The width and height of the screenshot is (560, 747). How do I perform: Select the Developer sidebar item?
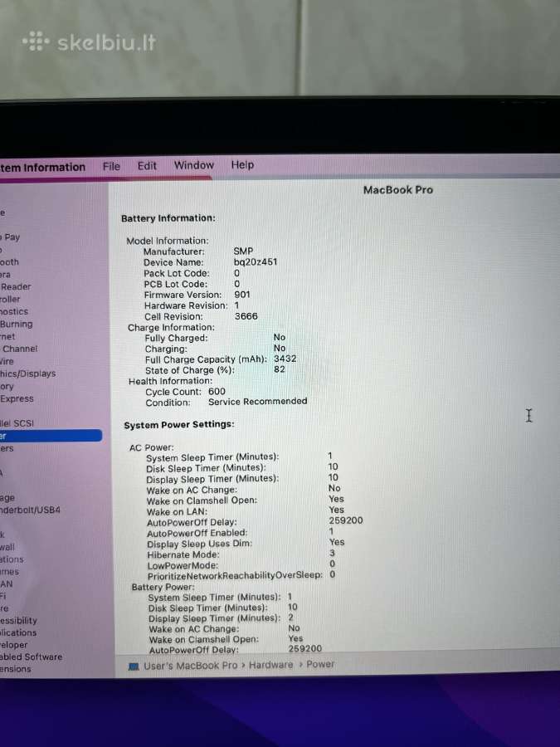click(14, 645)
